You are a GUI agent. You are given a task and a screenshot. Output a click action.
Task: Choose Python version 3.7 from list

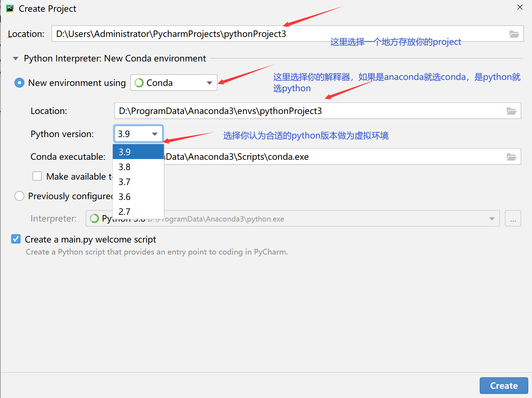click(138, 182)
